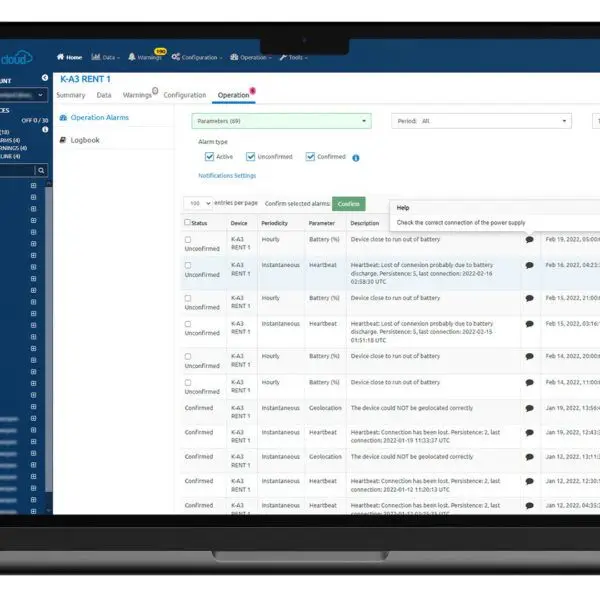This screenshot has width=600, height=600.
Task: Switch to the Data tab
Action: [104, 95]
